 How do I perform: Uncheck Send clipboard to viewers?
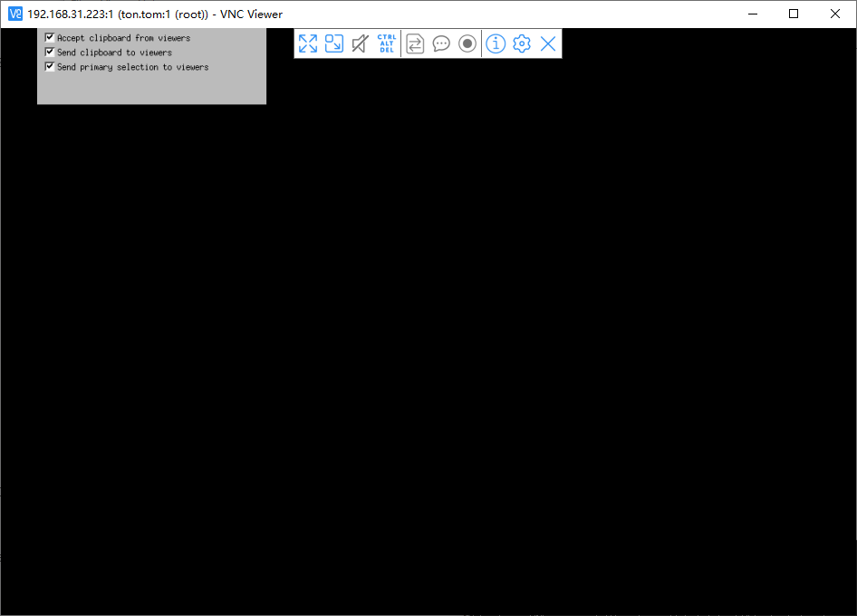pos(50,52)
